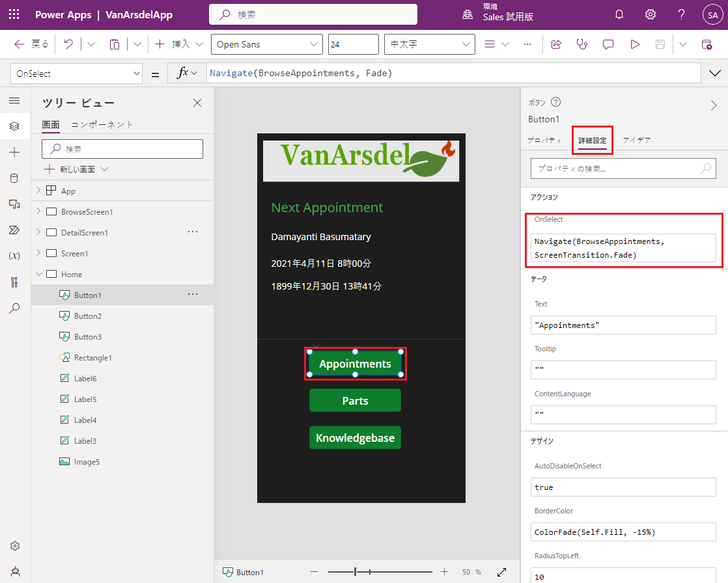
Task: Open the Media pane icon
Action: 14,204
